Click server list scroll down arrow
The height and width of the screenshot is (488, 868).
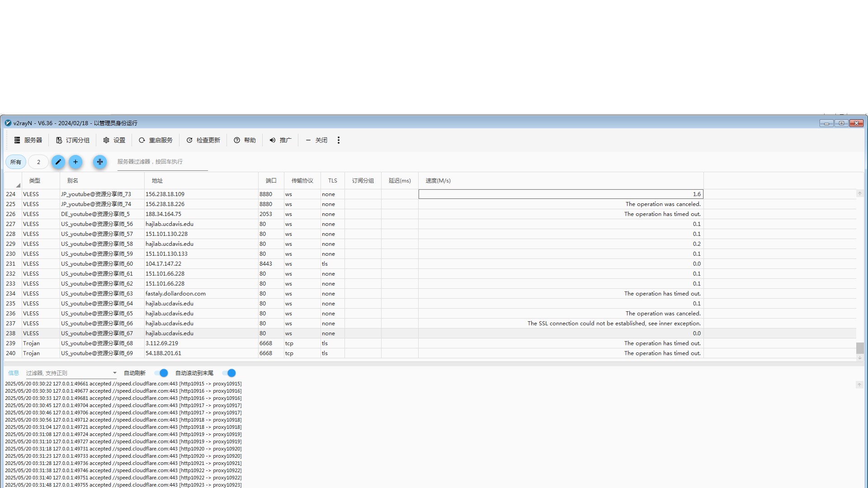point(860,358)
